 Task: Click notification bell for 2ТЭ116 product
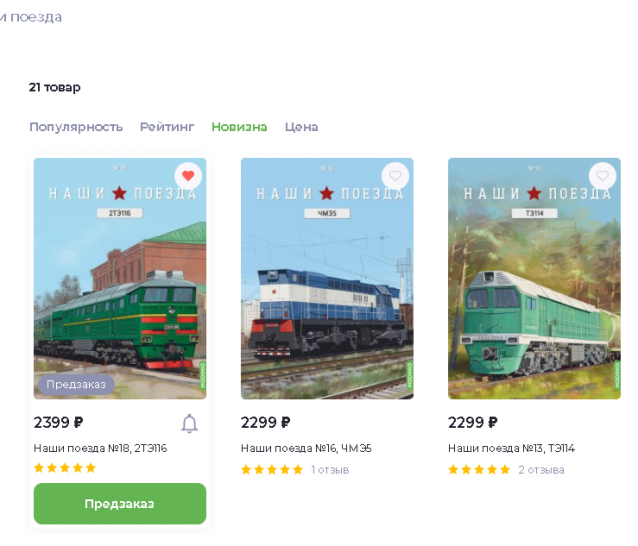pyautogui.click(x=189, y=423)
